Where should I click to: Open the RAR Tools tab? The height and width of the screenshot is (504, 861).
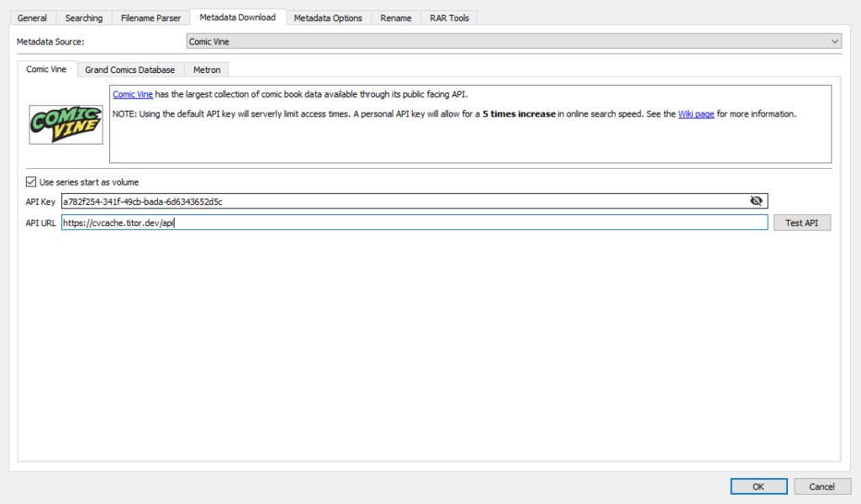coord(450,18)
